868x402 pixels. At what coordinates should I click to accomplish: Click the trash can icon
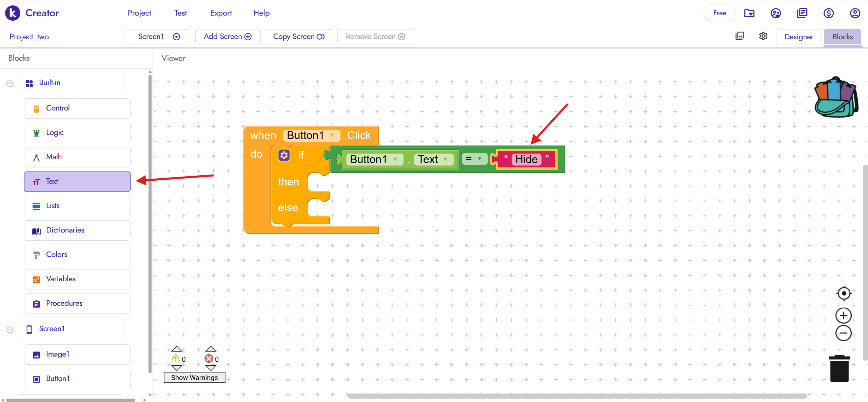click(839, 369)
